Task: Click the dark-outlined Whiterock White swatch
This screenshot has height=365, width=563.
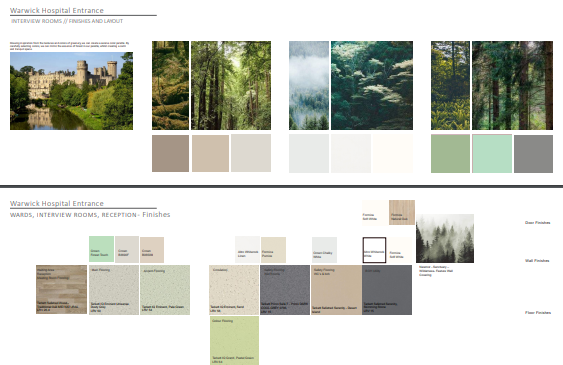Action: [374, 250]
